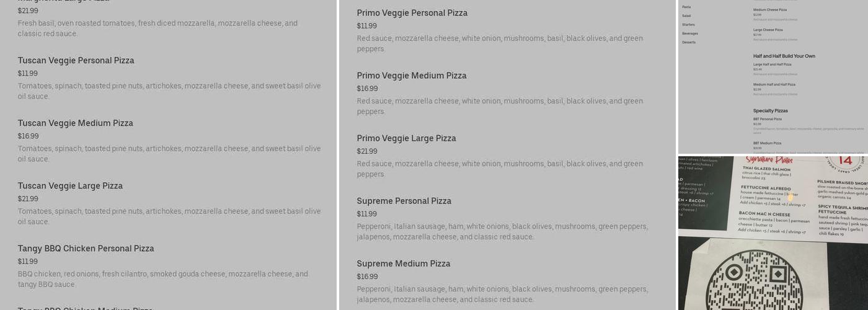Image resolution: width=868 pixels, height=310 pixels.
Task: Click the Specialty Pizzas section heading
Action: coord(771,111)
